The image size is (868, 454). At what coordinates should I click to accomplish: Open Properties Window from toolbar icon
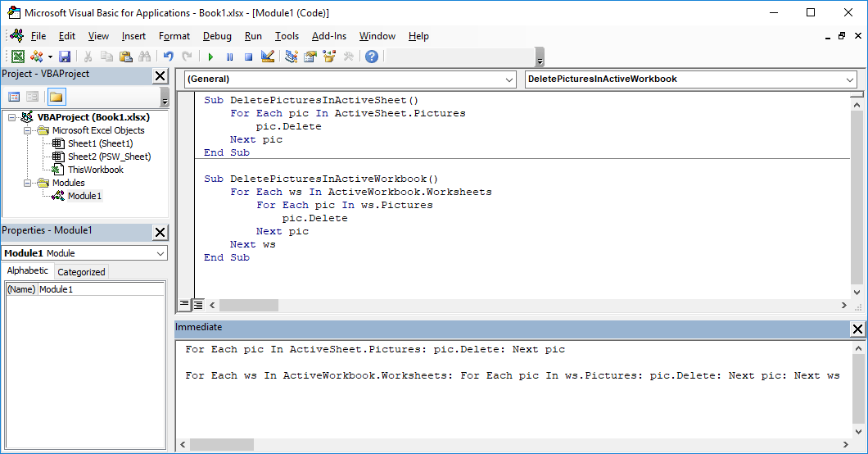click(310, 57)
